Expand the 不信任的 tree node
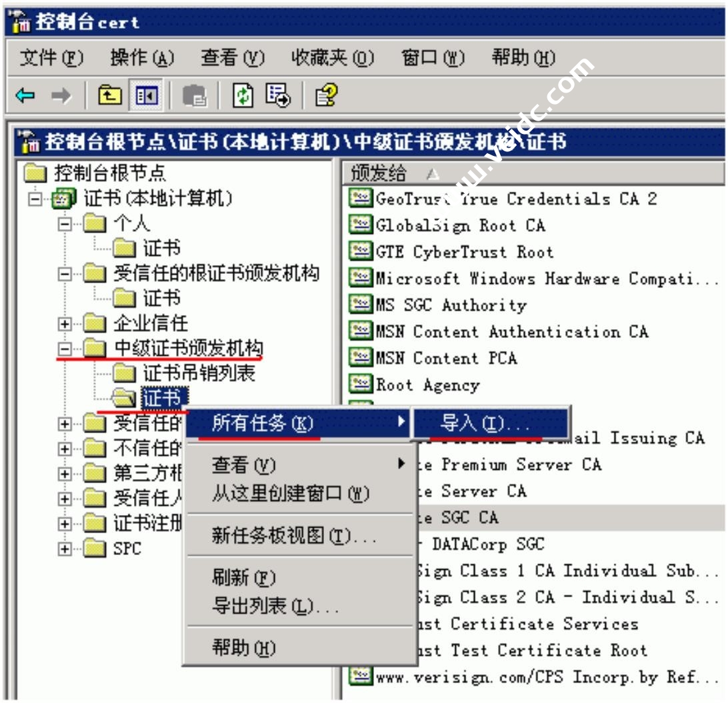The image size is (728, 703). pos(65,448)
